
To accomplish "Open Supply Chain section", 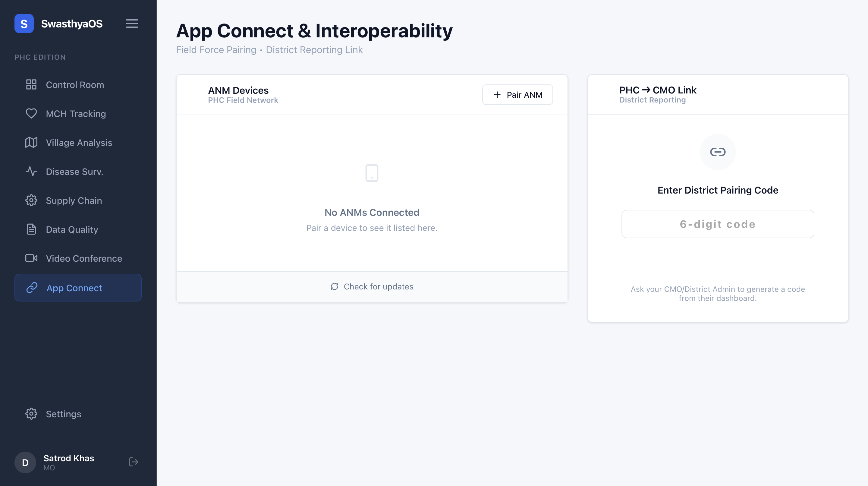I will point(78,200).
